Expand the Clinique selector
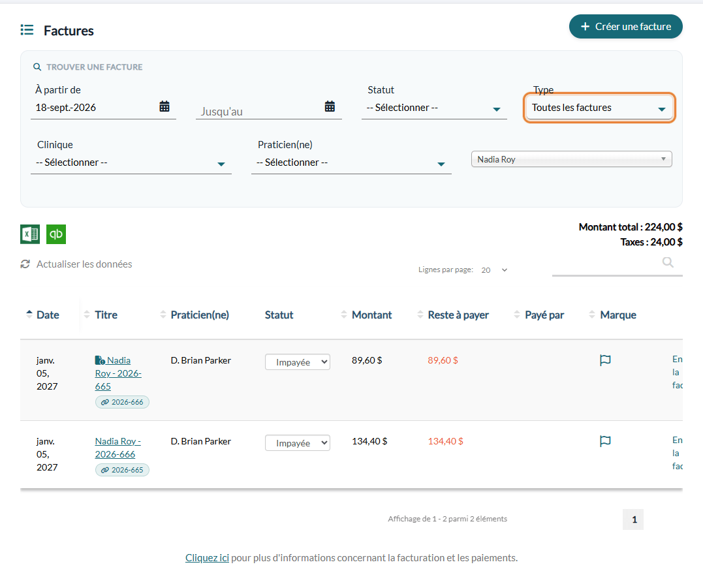Screen dimensions: 703x588 tap(131, 162)
